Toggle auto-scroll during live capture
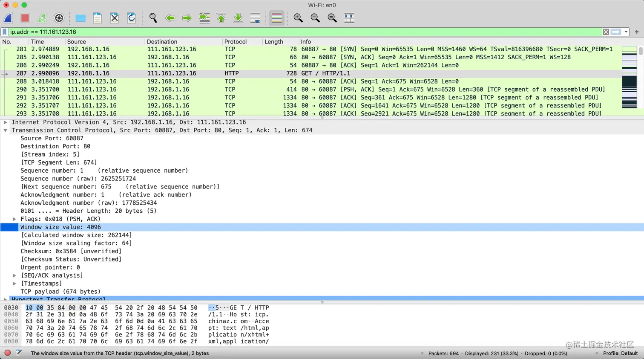 click(x=256, y=18)
